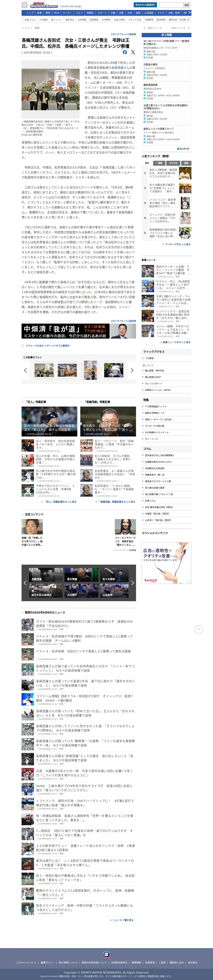Expand タイガース川柳大賞 item
The width and height of the screenshot is (213, 980).
166,426
